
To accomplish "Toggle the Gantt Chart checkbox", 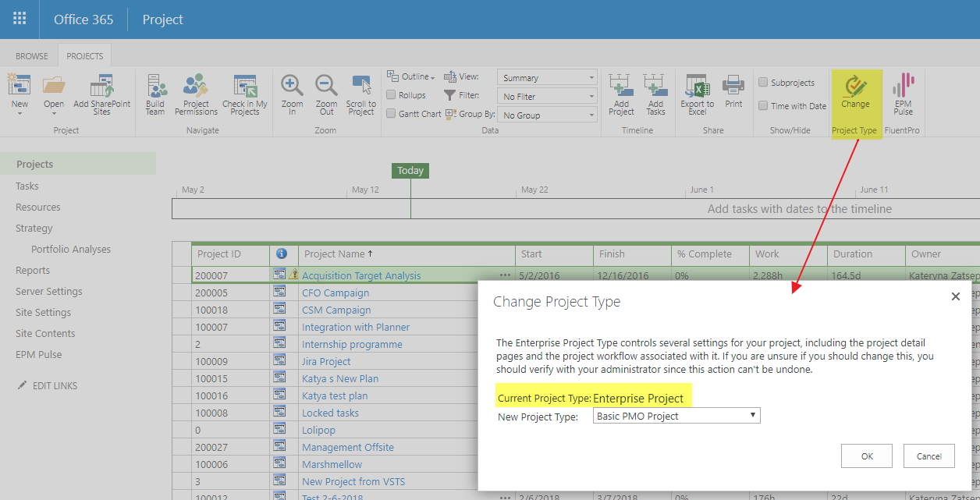I will pyautogui.click(x=391, y=114).
